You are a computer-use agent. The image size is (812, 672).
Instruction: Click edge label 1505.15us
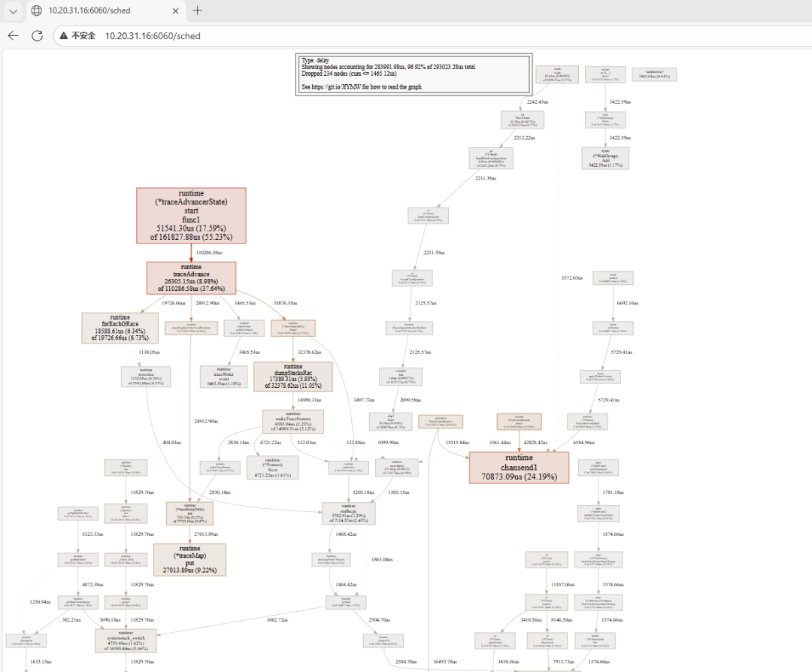[x=398, y=492]
